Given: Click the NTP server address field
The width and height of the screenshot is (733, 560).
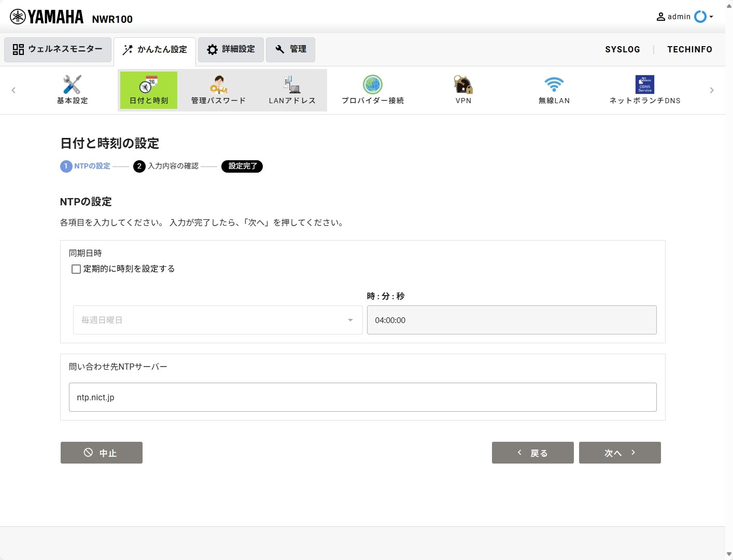Looking at the screenshot, I should (362, 397).
